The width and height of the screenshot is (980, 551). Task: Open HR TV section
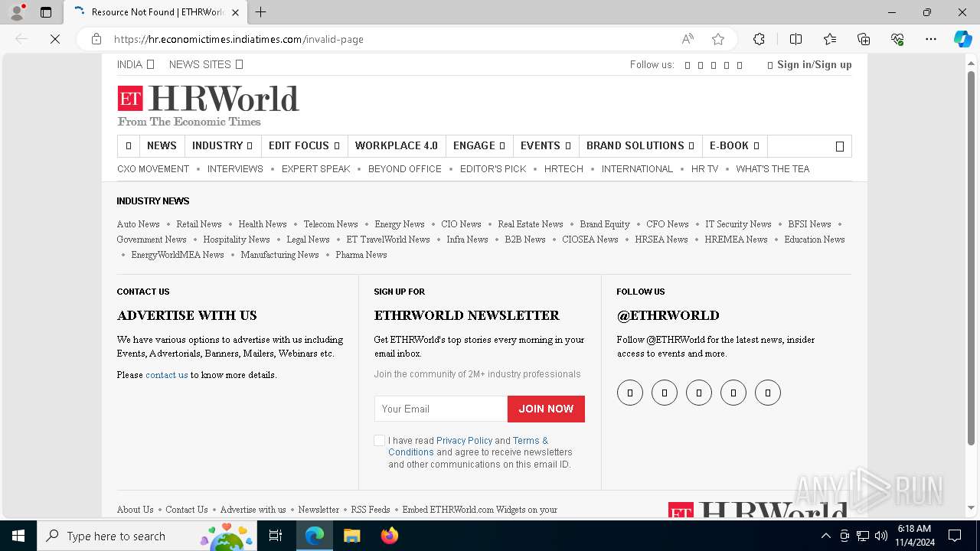[x=704, y=169]
